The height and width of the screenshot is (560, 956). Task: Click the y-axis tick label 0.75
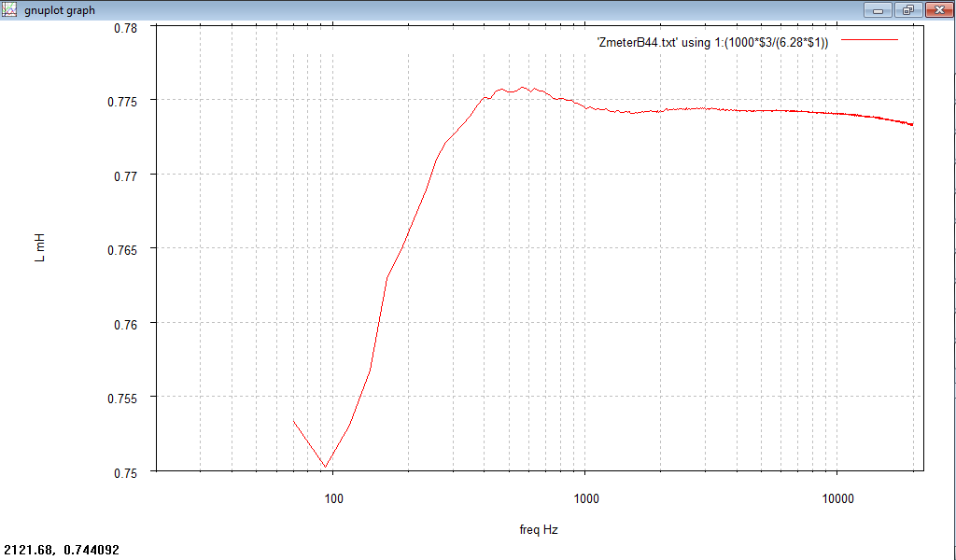click(x=126, y=472)
